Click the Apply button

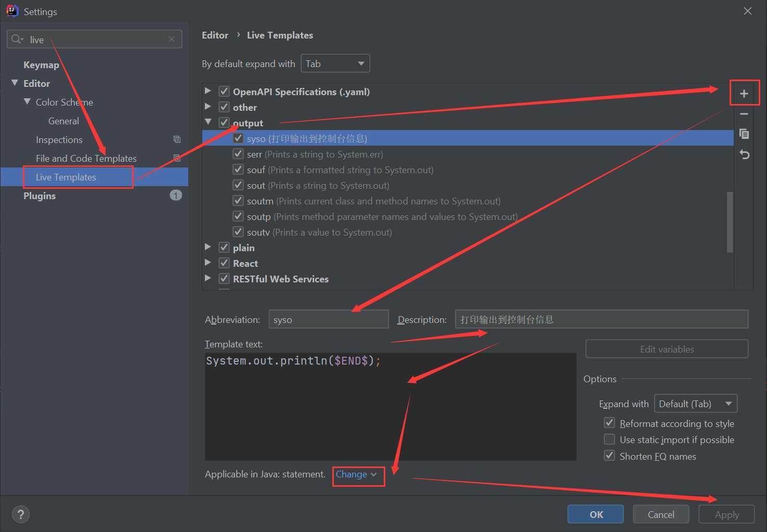726,514
